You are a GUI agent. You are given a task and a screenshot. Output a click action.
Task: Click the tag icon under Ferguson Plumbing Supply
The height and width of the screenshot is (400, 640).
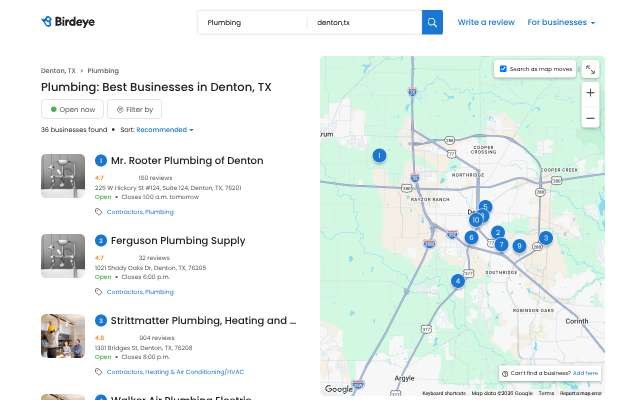click(x=98, y=292)
